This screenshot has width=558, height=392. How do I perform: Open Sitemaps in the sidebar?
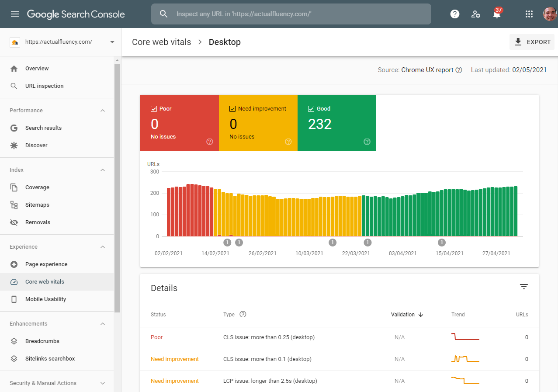[57, 205]
